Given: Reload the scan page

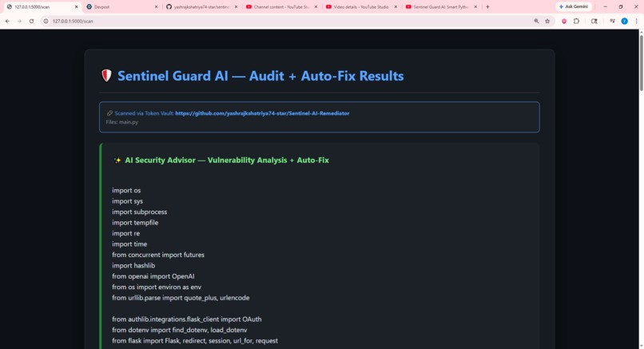Looking at the screenshot, I should [31, 21].
